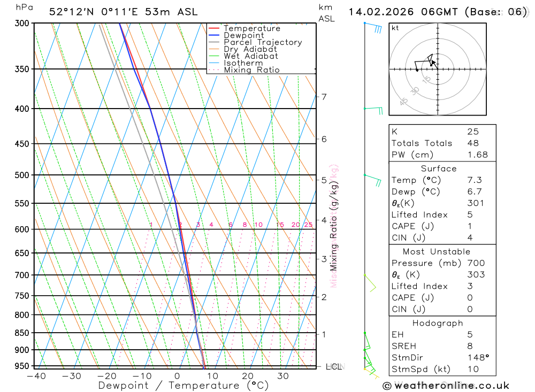
Task: Click the Surface CIN (J) value 4
Action: tap(470, 238)
